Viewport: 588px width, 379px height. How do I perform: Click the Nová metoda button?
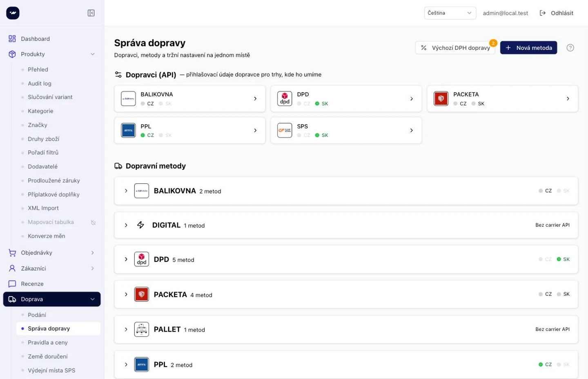click(x=528, y=48)
